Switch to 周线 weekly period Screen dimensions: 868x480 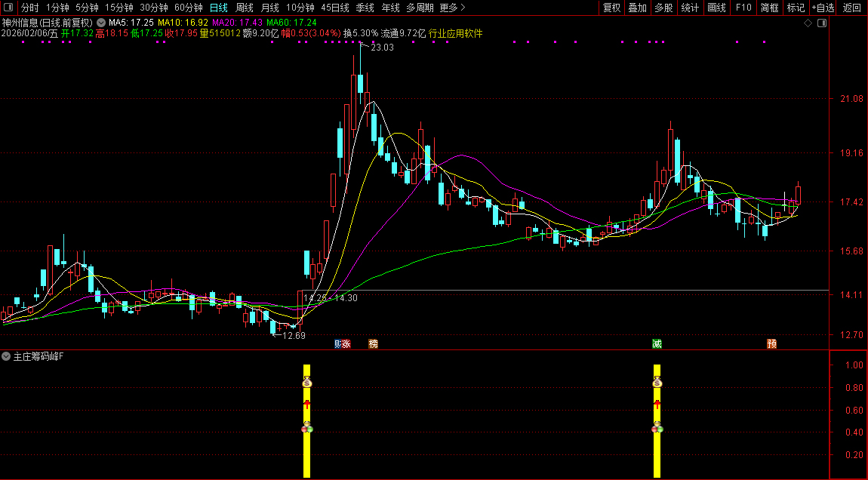click(244, 8)
